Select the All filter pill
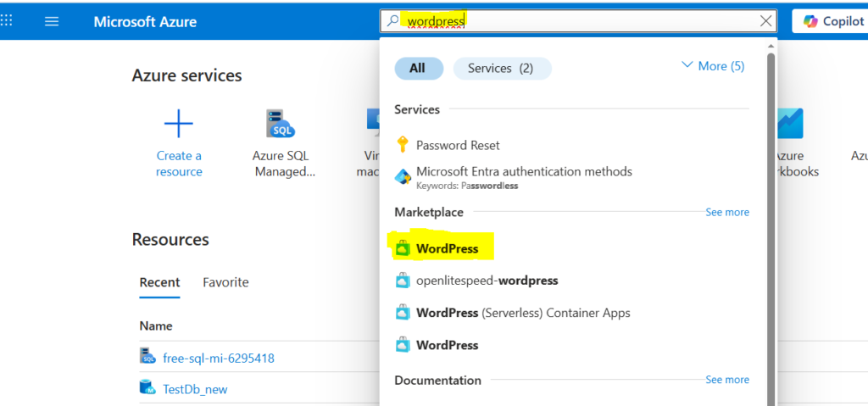 pyautogui.click(x=419, y=68)
